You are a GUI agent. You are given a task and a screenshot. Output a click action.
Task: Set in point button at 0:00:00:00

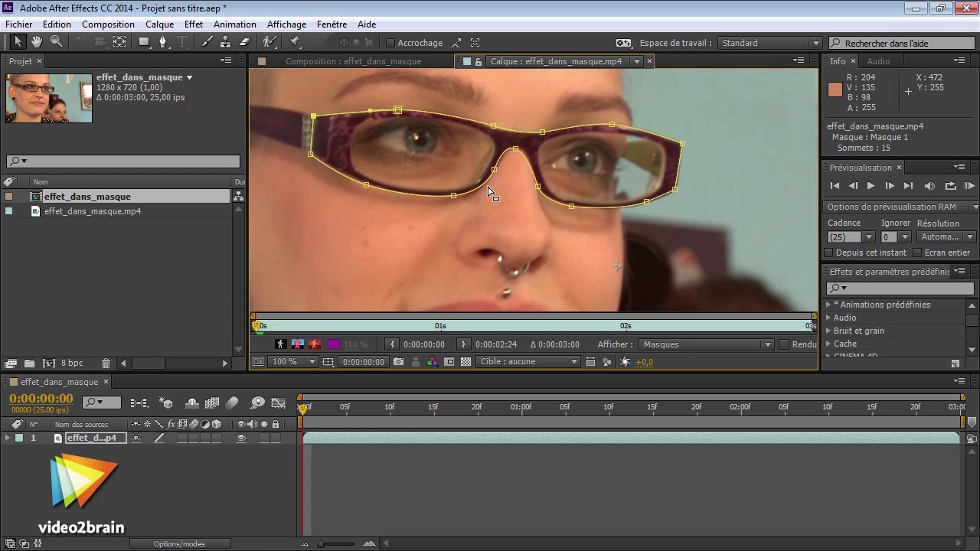coord(391,344)
